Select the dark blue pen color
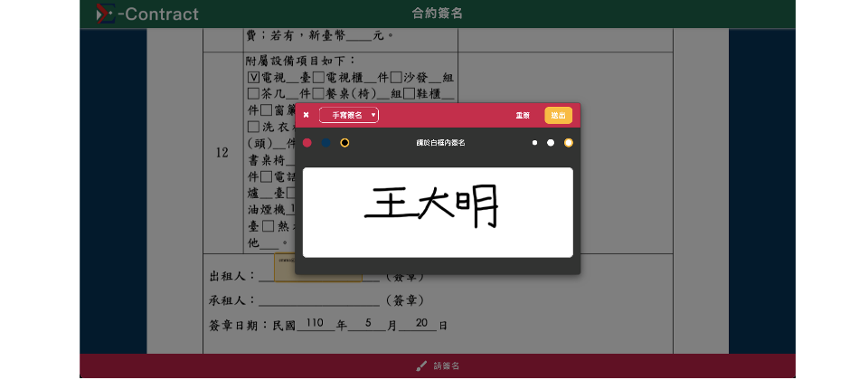Viewport: 868px width, 380px height. tap(325, 143)
